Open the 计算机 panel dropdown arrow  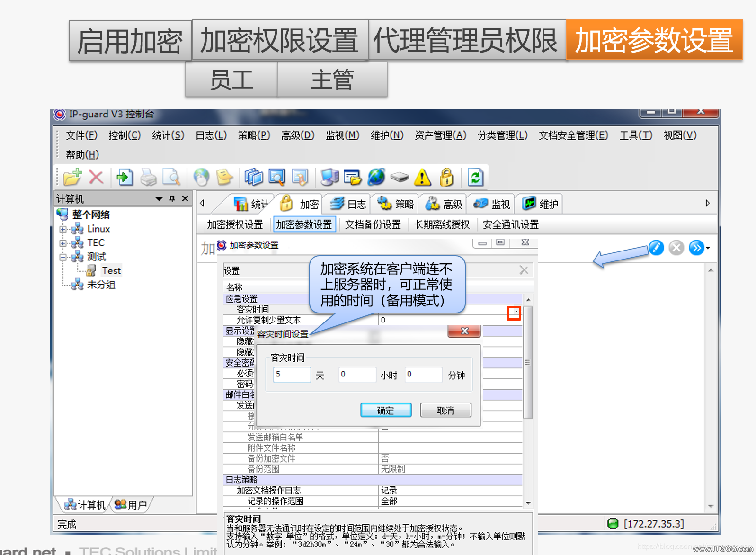coord(159,199)
